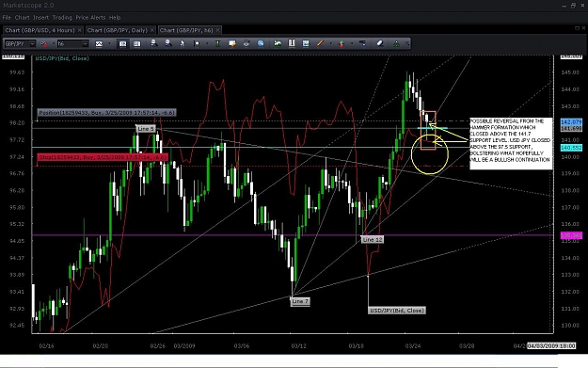The image size is (588, 368).
Task: Click the green triangle icon
Action: (396, 43)
